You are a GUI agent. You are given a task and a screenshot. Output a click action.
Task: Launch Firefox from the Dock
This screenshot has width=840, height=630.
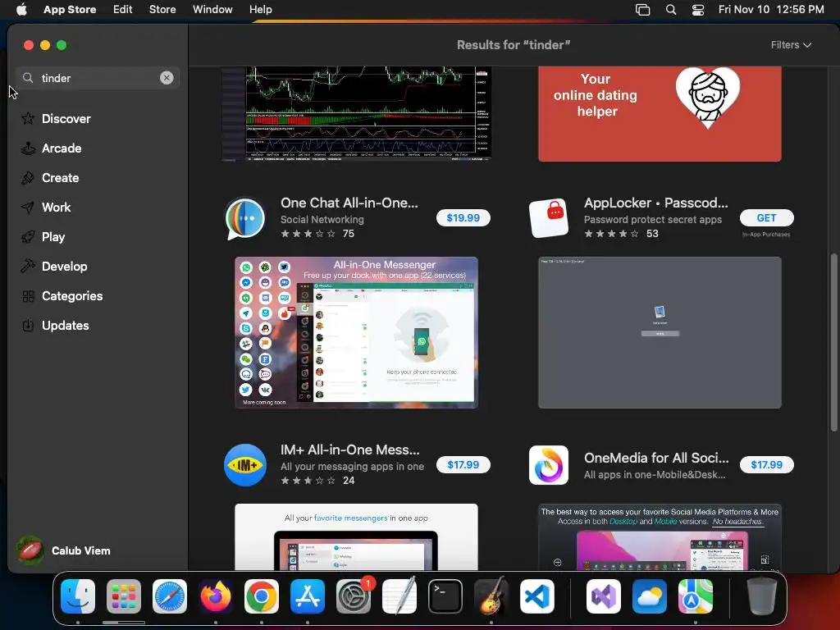tap(216, 596)
